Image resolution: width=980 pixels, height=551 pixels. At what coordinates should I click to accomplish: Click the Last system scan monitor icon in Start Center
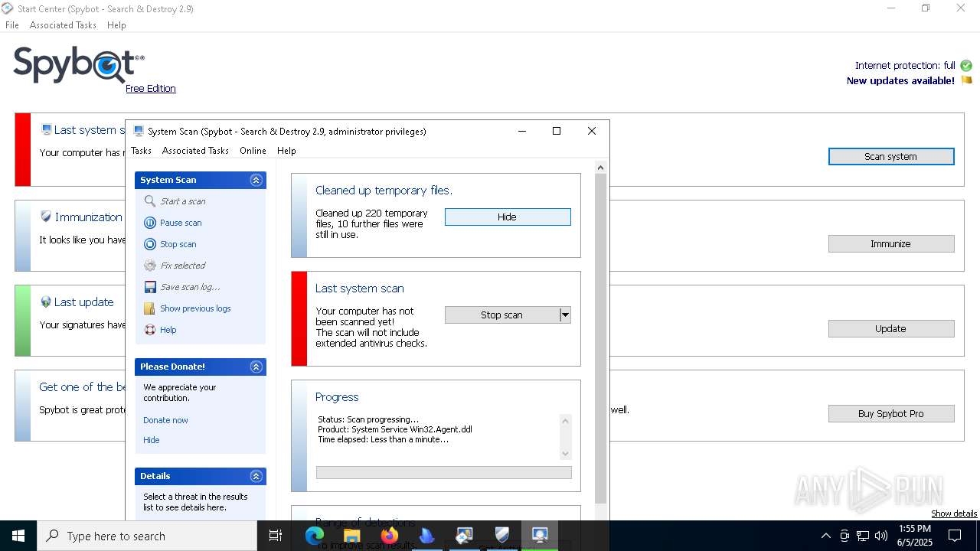point(47,129)
